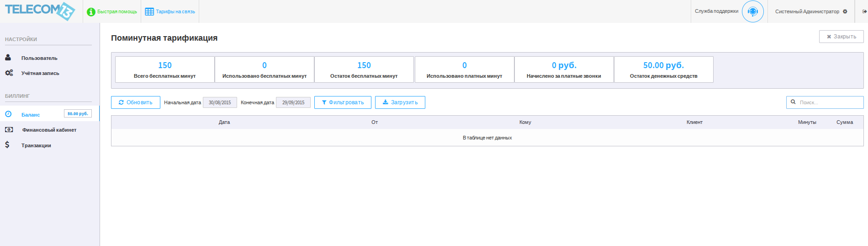Click БИЛЛИНГ section heading
Screen dimensions: 868x246
[x=17, y=96]
